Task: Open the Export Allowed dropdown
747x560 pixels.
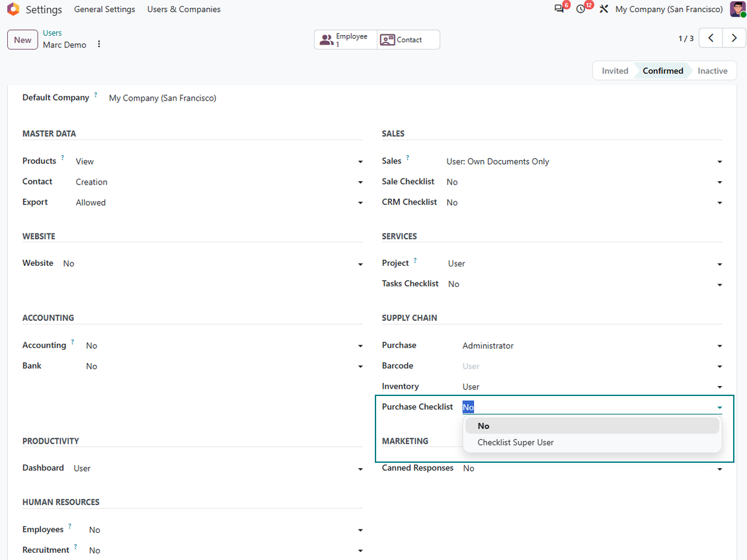Action: tap(219, 202)
